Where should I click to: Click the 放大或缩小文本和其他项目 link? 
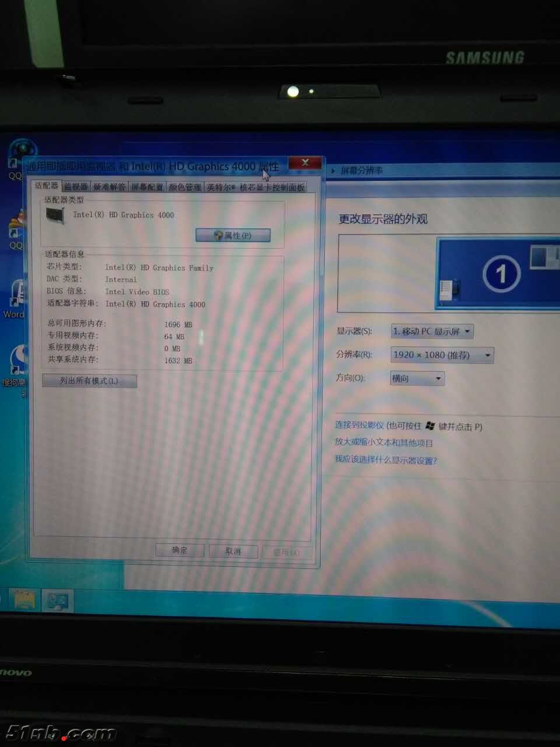(384, 442)
